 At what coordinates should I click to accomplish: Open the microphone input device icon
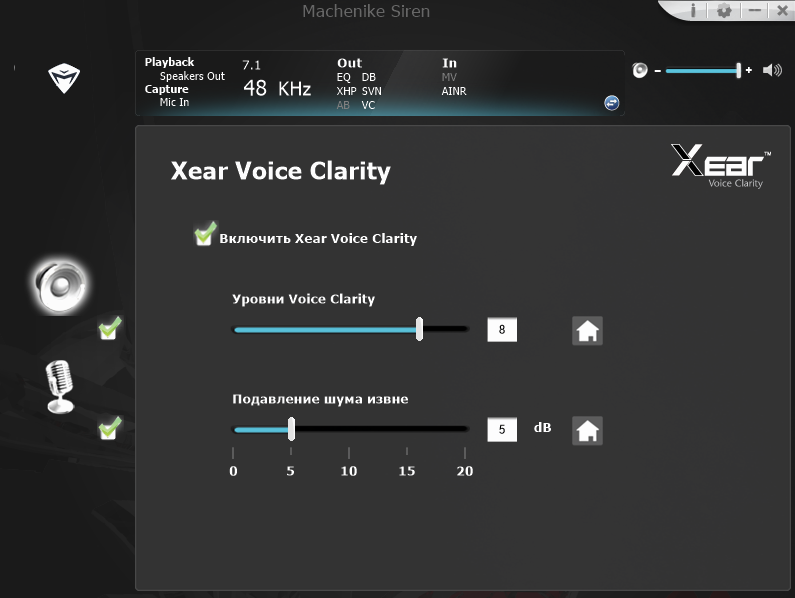(60, 386)
